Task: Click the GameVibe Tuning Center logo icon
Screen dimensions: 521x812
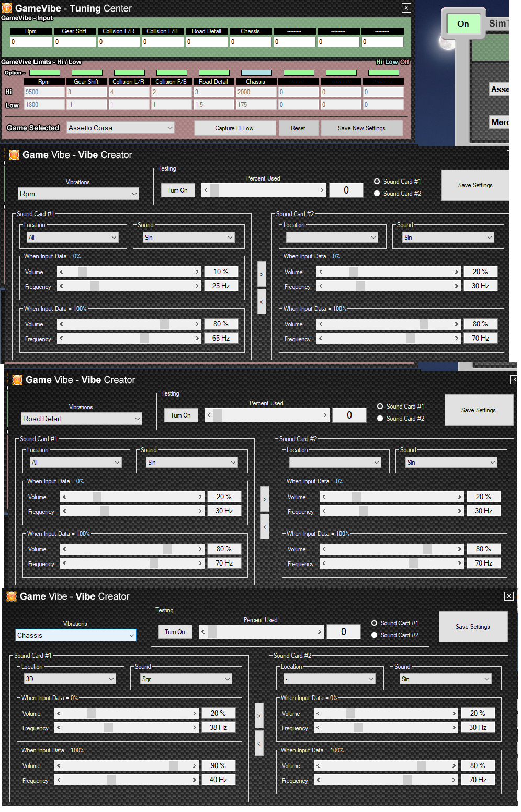Action: click(x=7, y=8)
